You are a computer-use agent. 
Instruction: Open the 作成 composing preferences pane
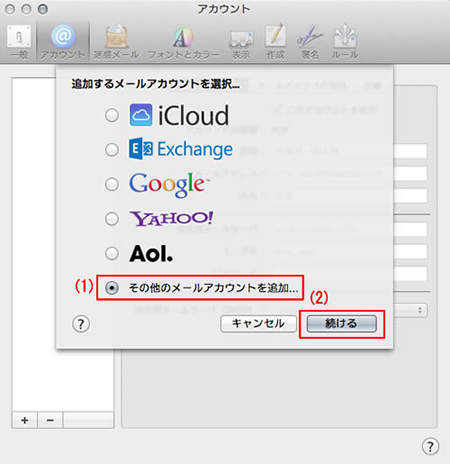click(x=275, y=41)
